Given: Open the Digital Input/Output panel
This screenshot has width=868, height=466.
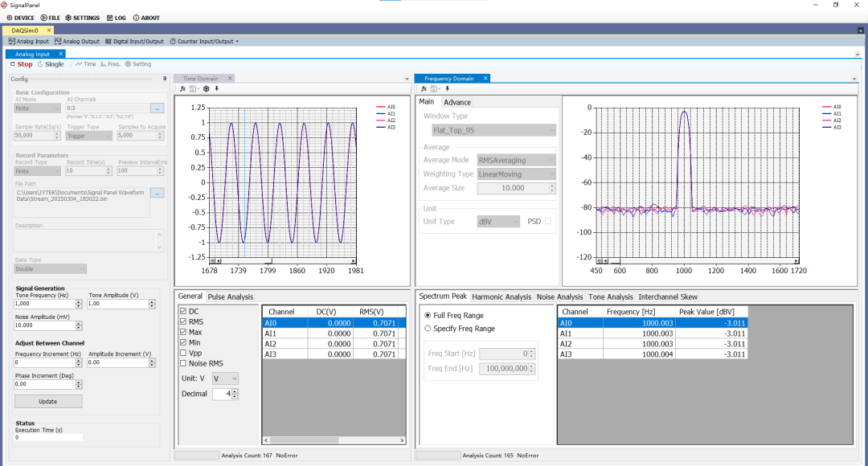Looking at the screenshot, I should click(134, 42).
